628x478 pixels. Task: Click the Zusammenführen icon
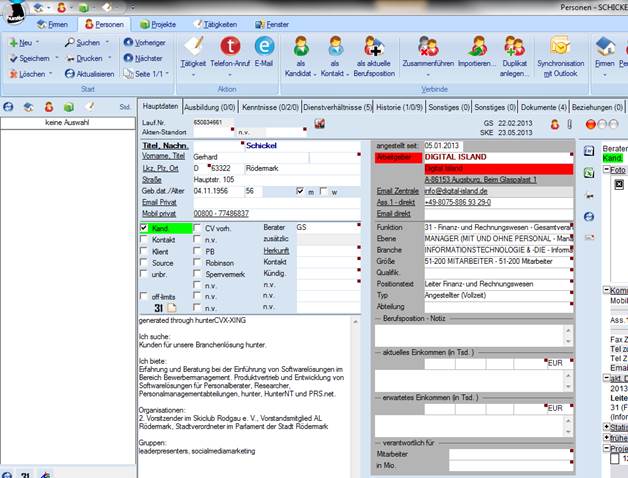point(428,46)
